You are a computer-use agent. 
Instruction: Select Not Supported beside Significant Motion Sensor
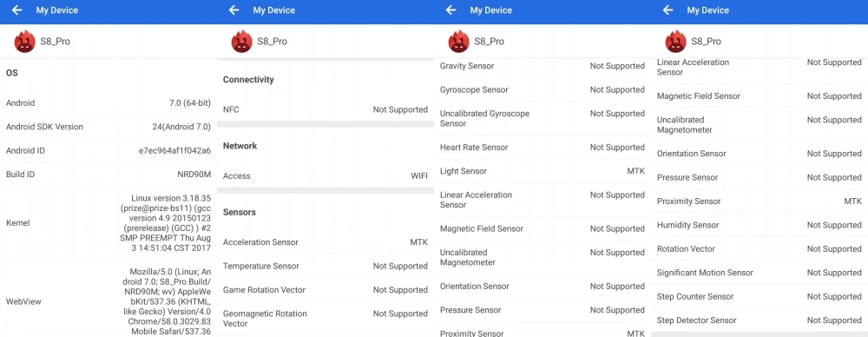(x=834, y=272)
